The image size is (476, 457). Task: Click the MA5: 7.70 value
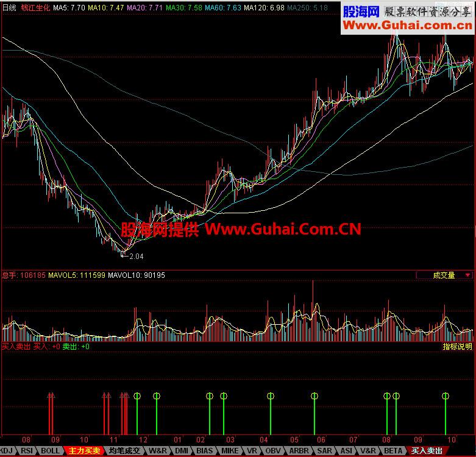click(69, 7)
